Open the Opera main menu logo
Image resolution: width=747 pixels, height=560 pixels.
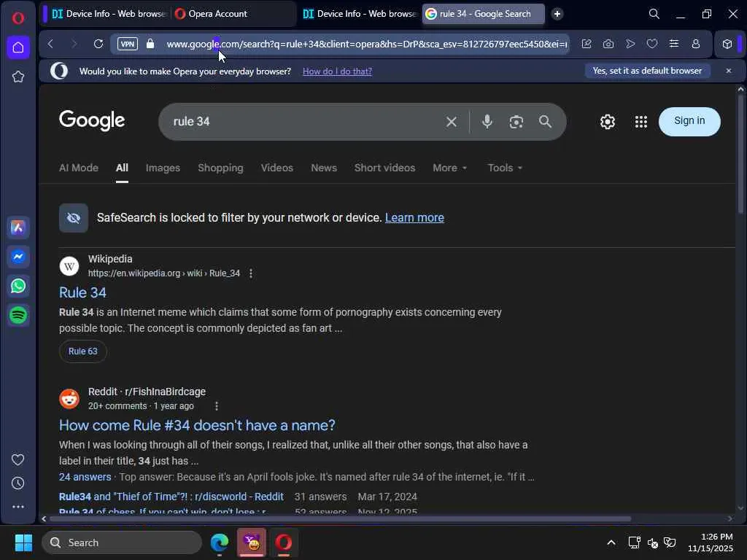point(18,18)
